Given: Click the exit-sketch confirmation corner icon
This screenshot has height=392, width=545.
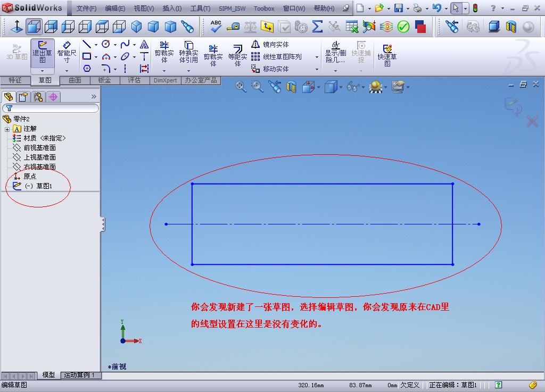Looking at the screenshot, I should (513, 106).
